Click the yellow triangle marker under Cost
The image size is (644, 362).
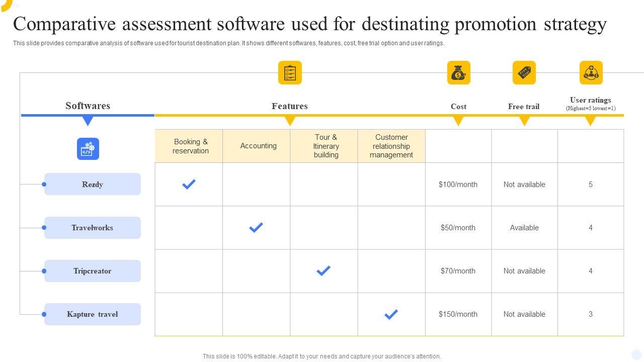(x=458, y=121)
